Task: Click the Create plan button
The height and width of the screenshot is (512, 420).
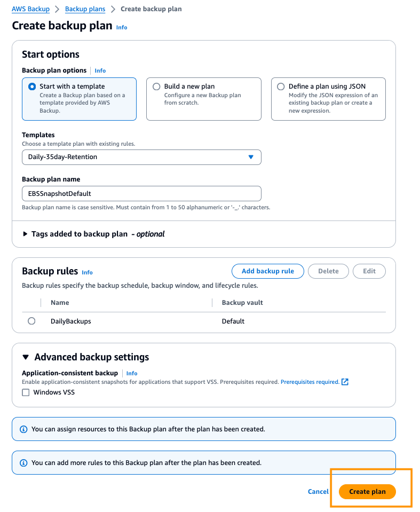Action: [367, 492]
